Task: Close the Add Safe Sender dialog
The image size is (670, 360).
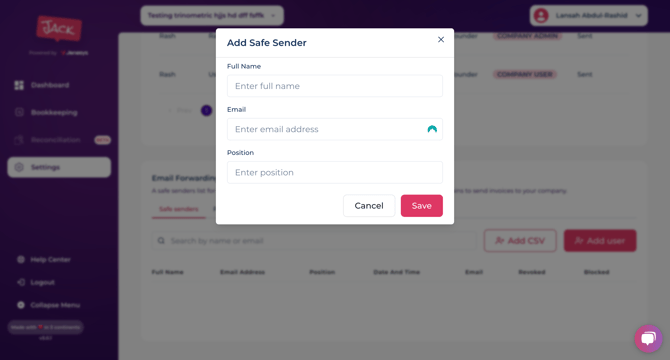Action: pos(441,39)
